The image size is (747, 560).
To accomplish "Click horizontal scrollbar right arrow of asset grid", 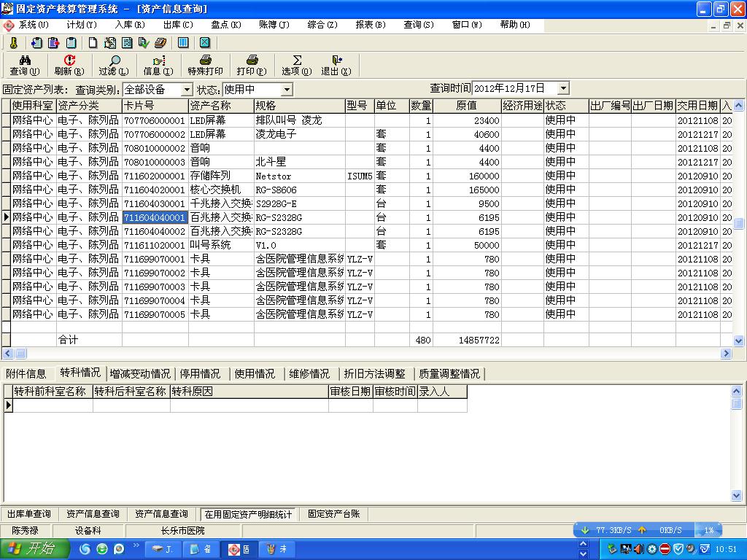I will click(726, 354).
